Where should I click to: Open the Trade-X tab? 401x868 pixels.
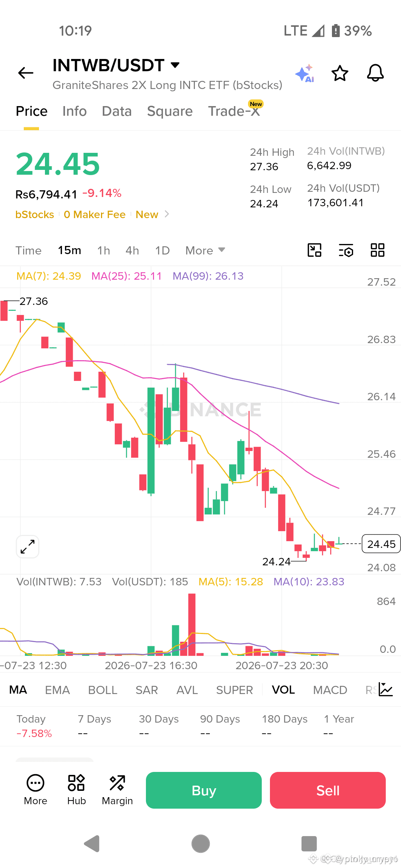coord(234,111)
